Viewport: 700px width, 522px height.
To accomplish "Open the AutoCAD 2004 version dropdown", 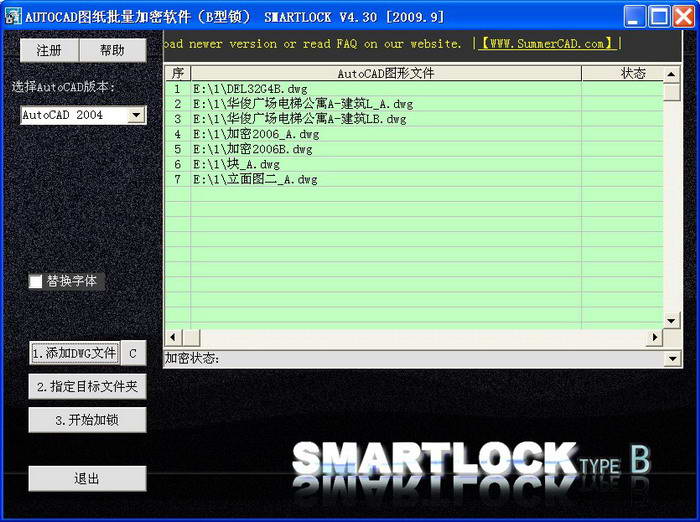I will [136, 115].
